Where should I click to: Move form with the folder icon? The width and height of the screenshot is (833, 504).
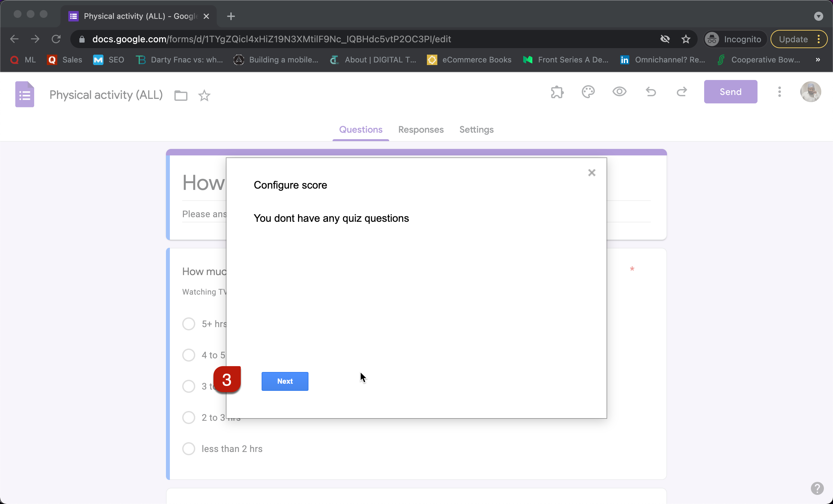click(181, 95)
